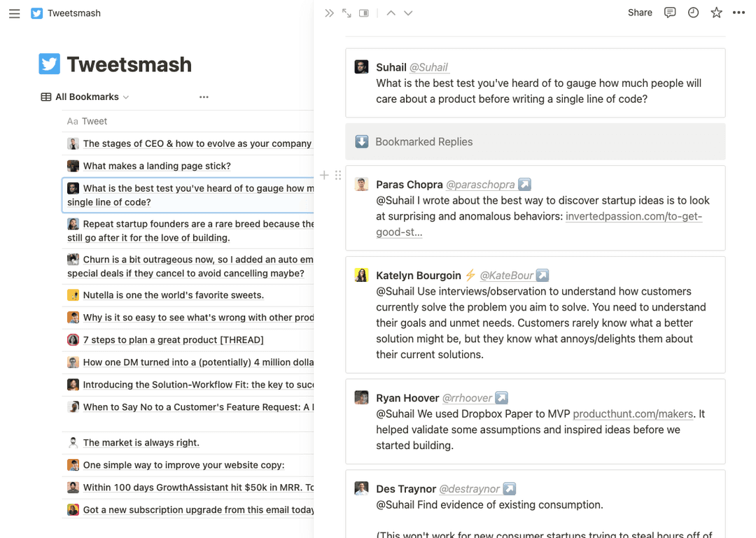
Task: Collapse the Bookmarked Replies toggle block
Action: (x=361, y=141)
